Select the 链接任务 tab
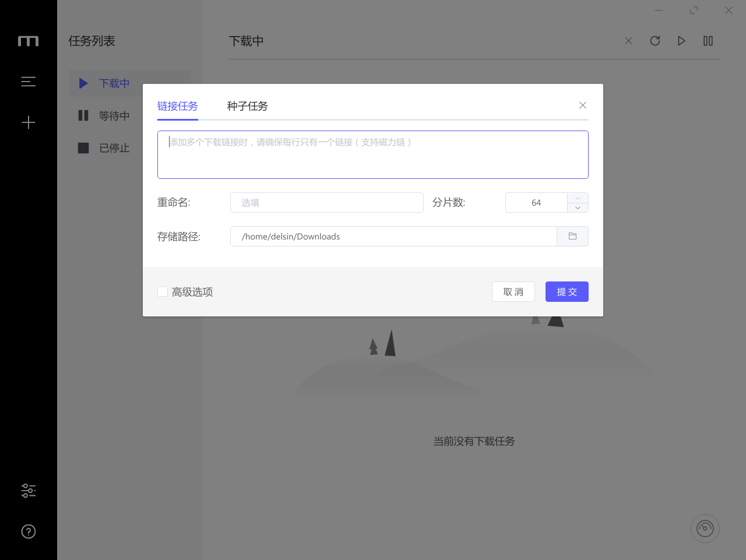Image resolution: width=746 pixels, height=560 pixels. [x=177, y=107]
